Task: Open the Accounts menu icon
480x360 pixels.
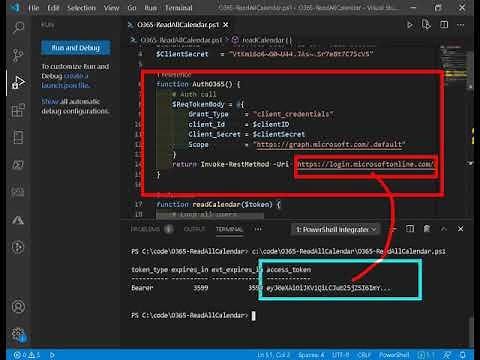Action: point(18,307)
